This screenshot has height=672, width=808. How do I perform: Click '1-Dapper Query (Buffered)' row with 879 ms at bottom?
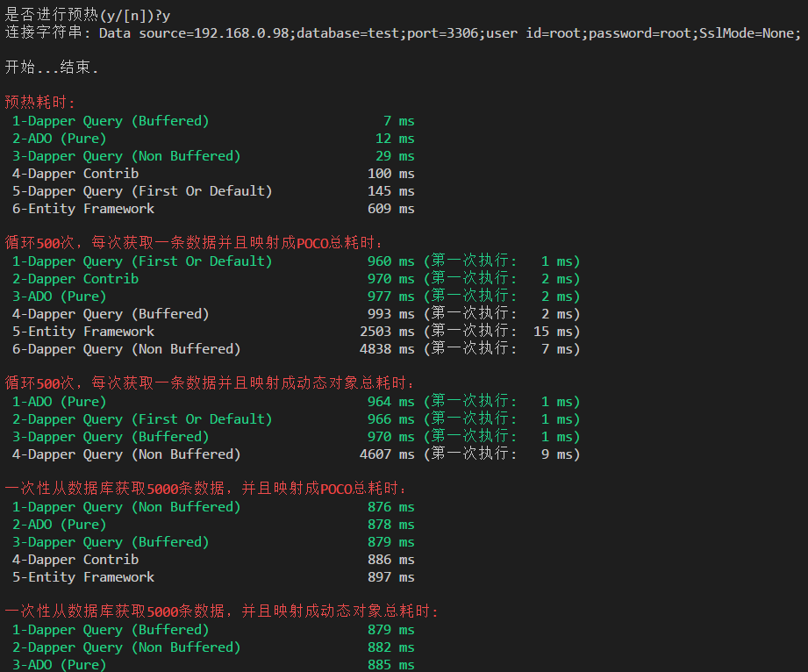[x=213, y=630]
